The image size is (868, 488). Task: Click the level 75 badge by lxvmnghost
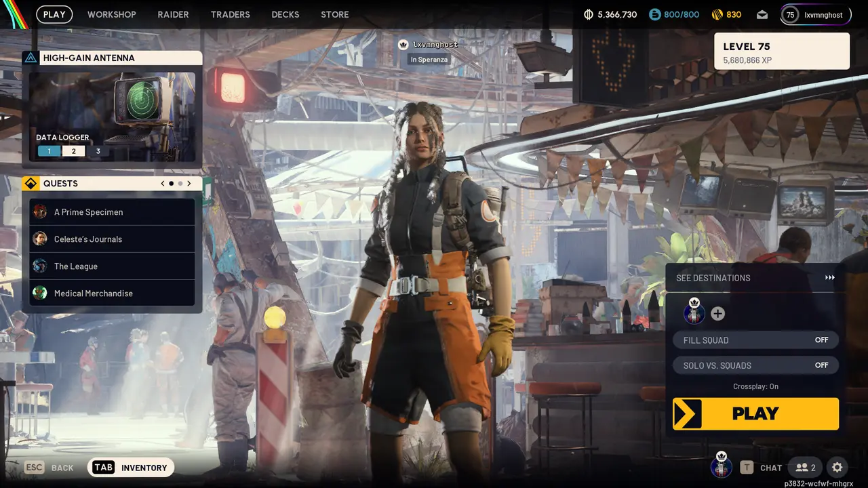[x=790, y=15]
